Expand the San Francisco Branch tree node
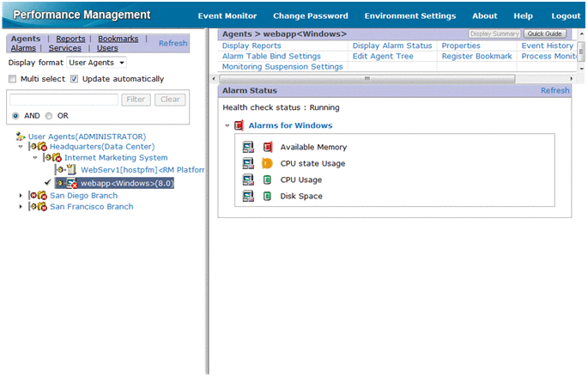Image resolution: width=588 pixels, height=377 pixels. click(x=21, y=207)
